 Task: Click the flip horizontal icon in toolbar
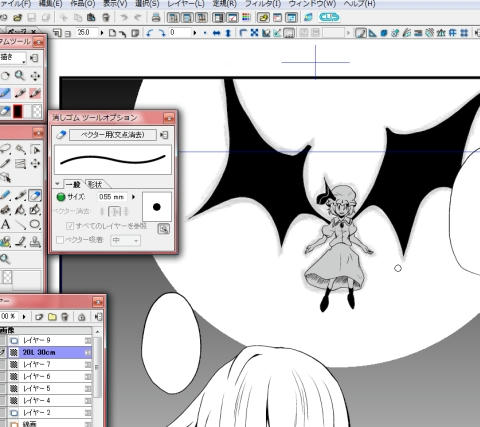point(216,33)
